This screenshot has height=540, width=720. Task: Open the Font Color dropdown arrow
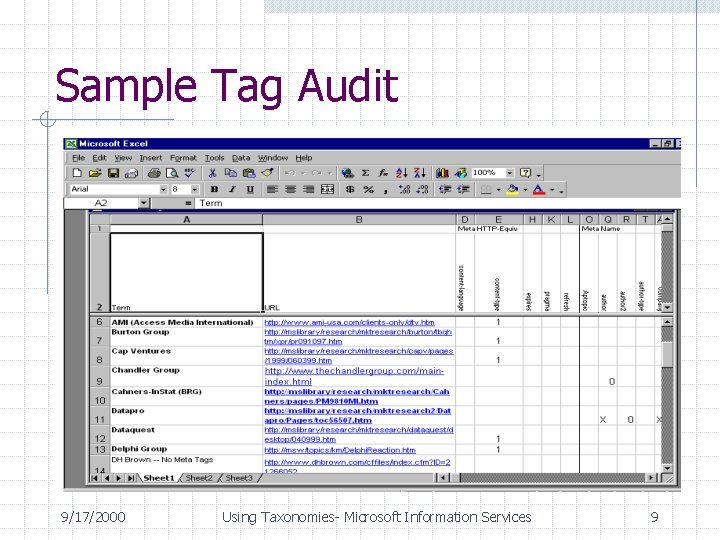click(x=552, y=190)
